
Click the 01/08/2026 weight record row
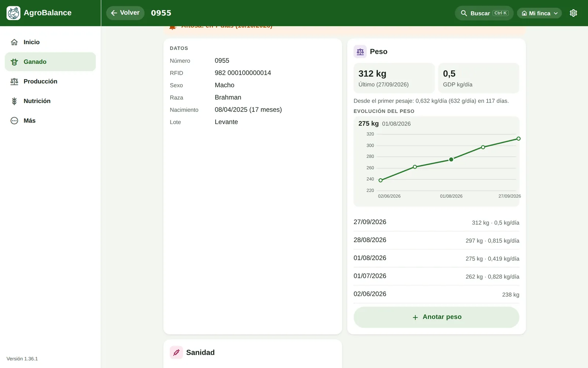coord(436,258)
